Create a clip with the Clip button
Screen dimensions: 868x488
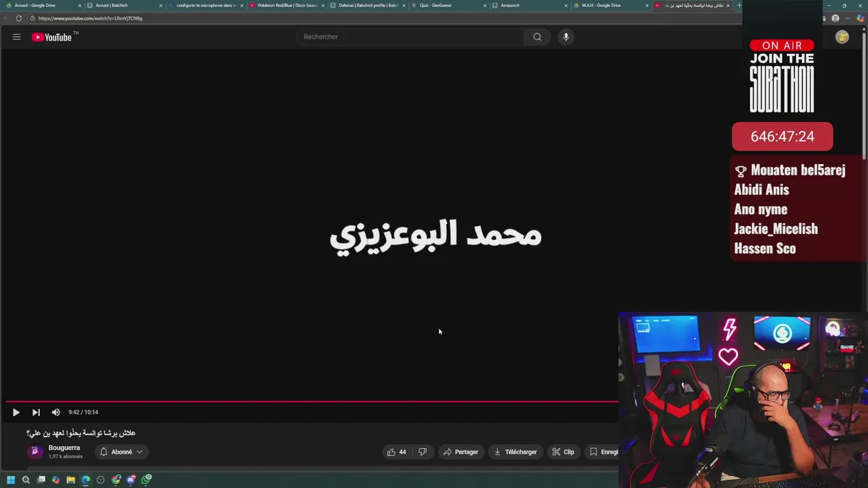tap(563, 452)
